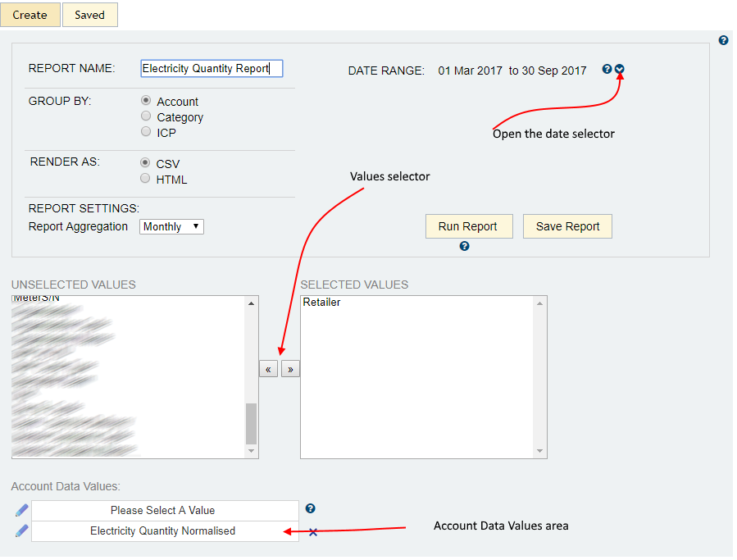
Task: Open the date selector chevron icon
Action: 620,70
